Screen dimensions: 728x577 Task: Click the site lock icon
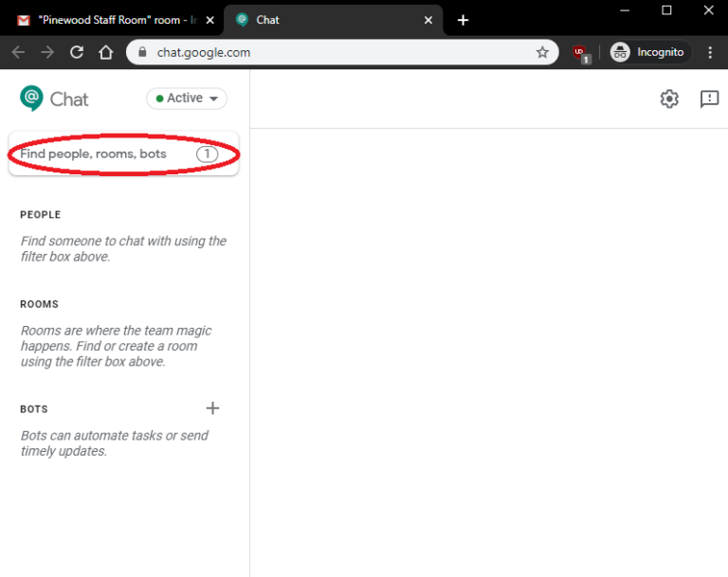click(x=143, y=53)
